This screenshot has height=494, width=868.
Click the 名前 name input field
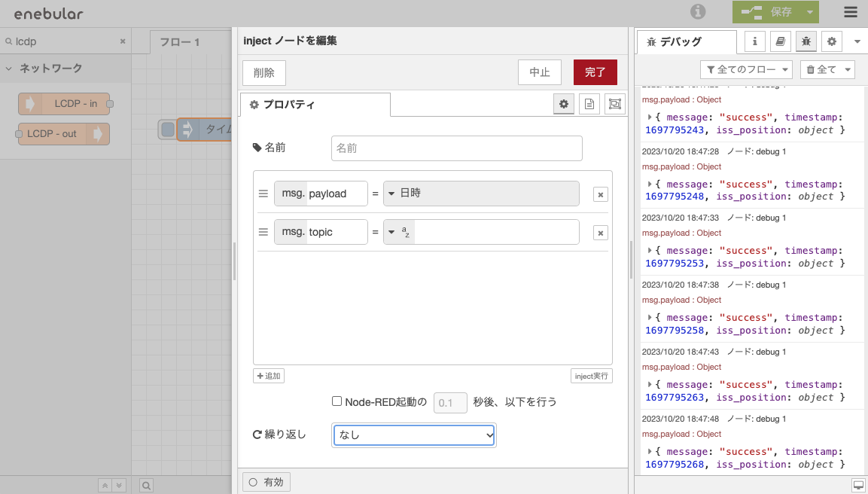tap(456, 148)
